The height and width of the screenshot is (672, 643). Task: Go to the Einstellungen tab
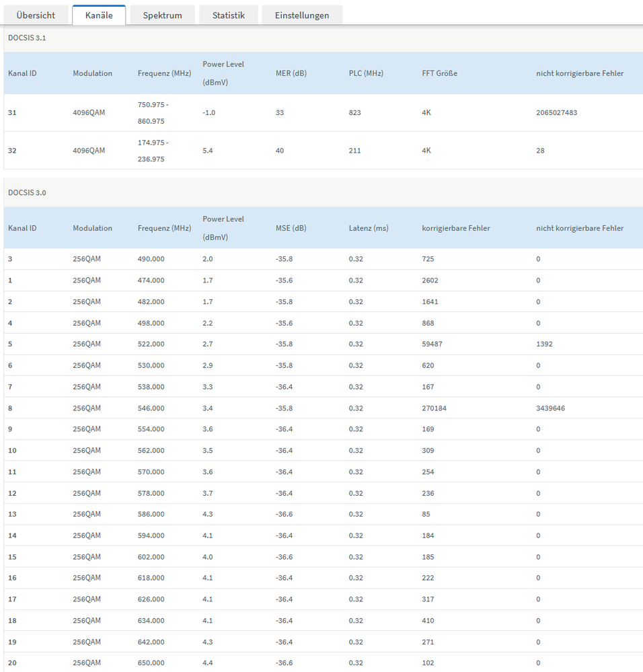[x=302, y=15]
